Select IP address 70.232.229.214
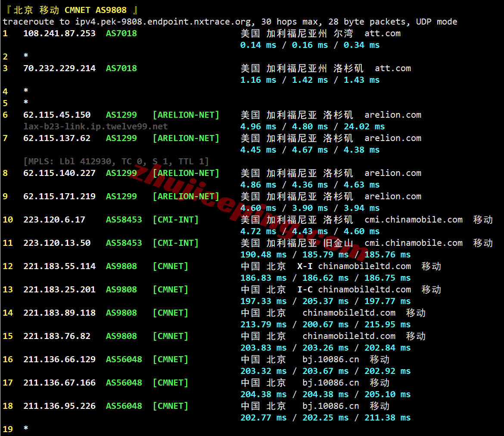Screen dimensions: 504x436 tap(59, 68)
